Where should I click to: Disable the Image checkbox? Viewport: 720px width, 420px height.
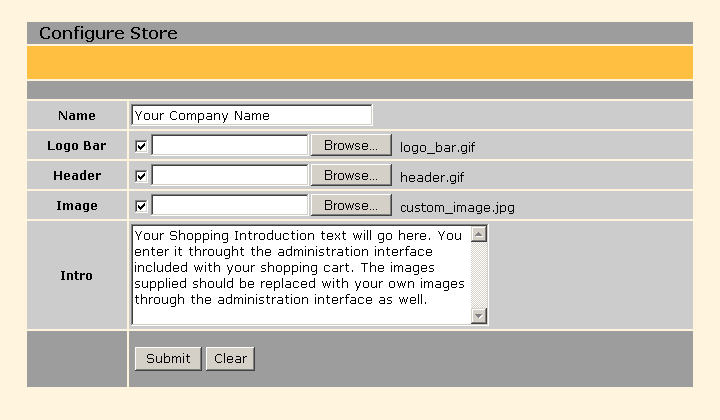pos(141,206)
